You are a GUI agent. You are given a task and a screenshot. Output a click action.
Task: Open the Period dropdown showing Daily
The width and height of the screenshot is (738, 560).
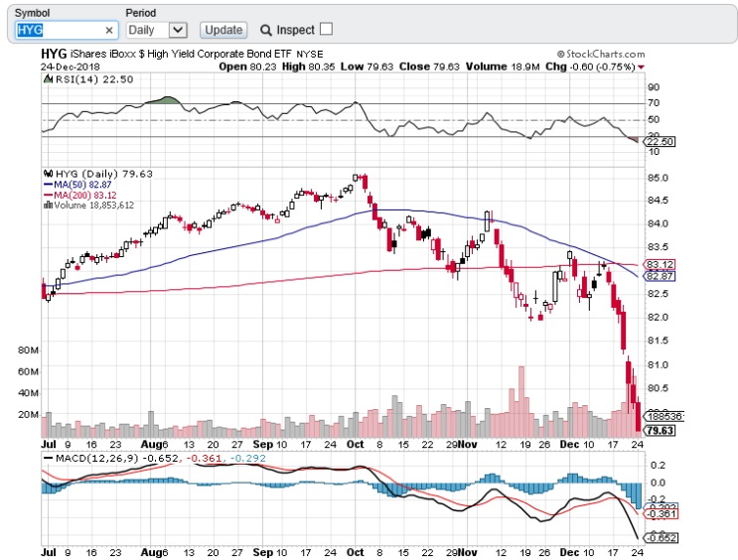[x=157, y=30]
